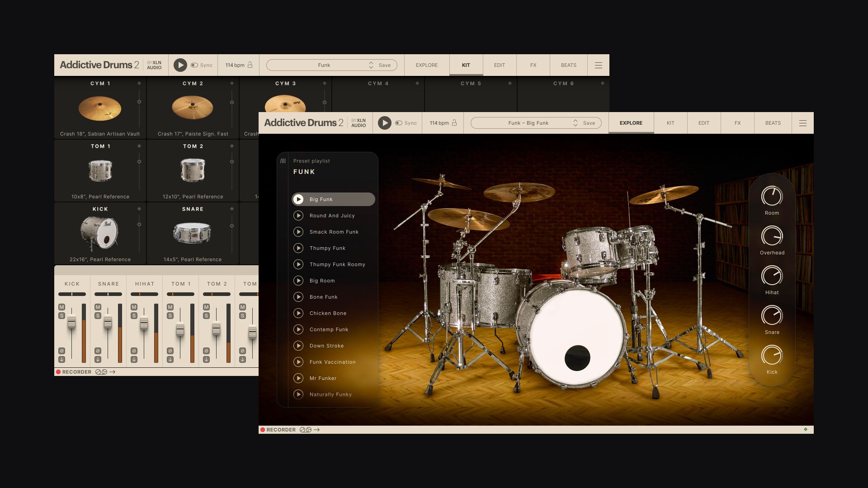The width and height of the screenshot is (868, 488).
Task: Click tempo lock icon in Kit window
Action: (x=250, y=65)
